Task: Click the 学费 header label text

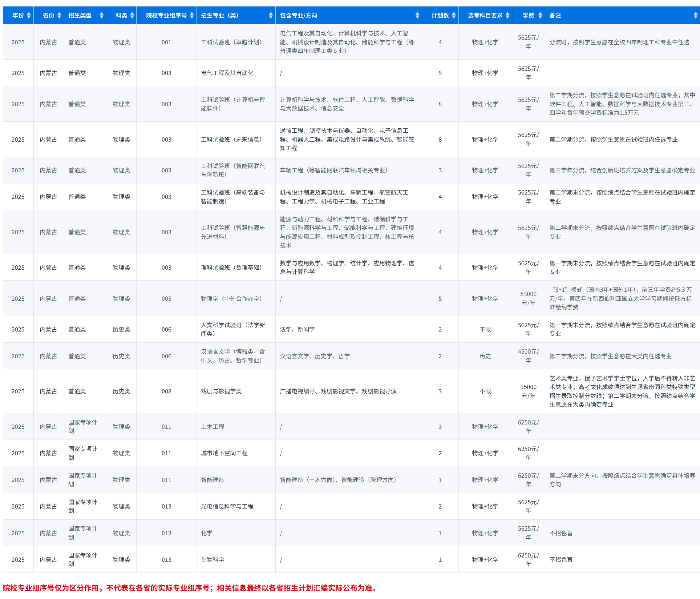Action: coord(528,15)
